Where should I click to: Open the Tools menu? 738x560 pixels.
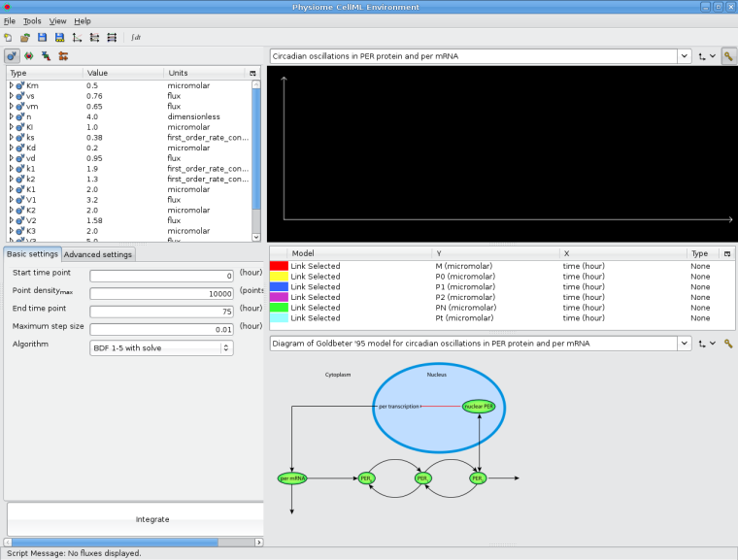[32, 21]
